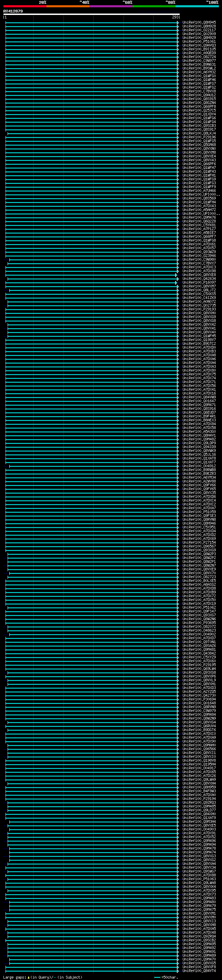Select hit label UniRef100_P29196
222x980 pixels.
[x=199, y=137]
